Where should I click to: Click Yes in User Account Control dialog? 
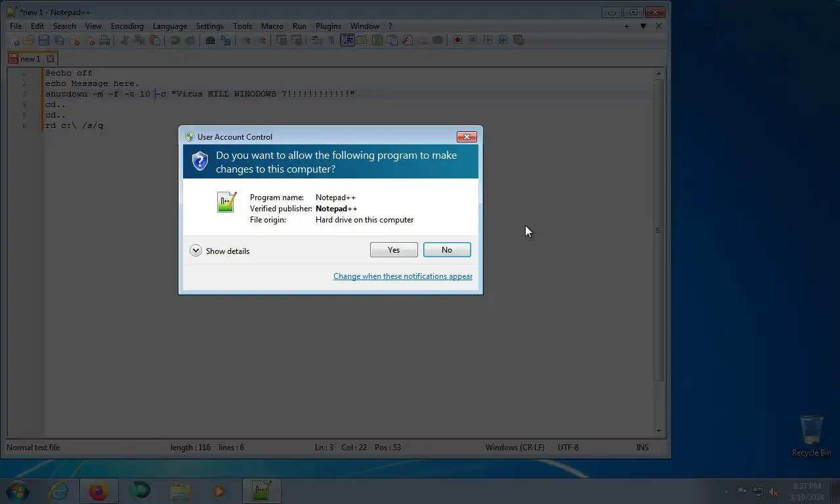click(394, 250)
